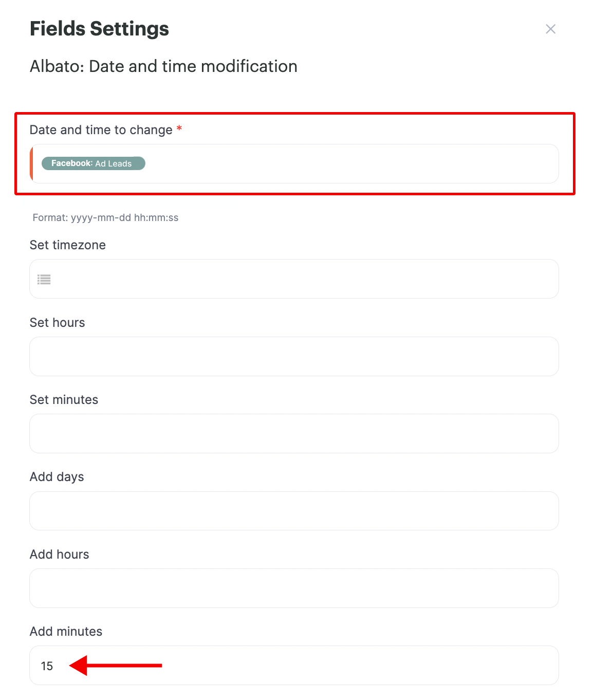Click the "Date and time to change" label
The width and height of the screenshot is (594, 700).
[x=101, y=130]
